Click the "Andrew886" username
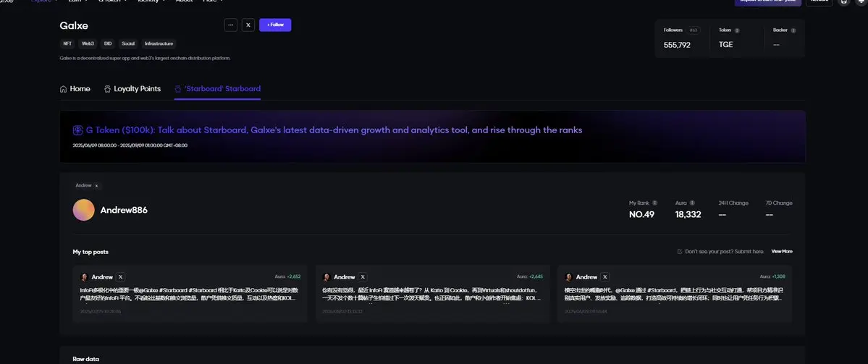This screenshot has width=868, height=364. tap(124, 210)
